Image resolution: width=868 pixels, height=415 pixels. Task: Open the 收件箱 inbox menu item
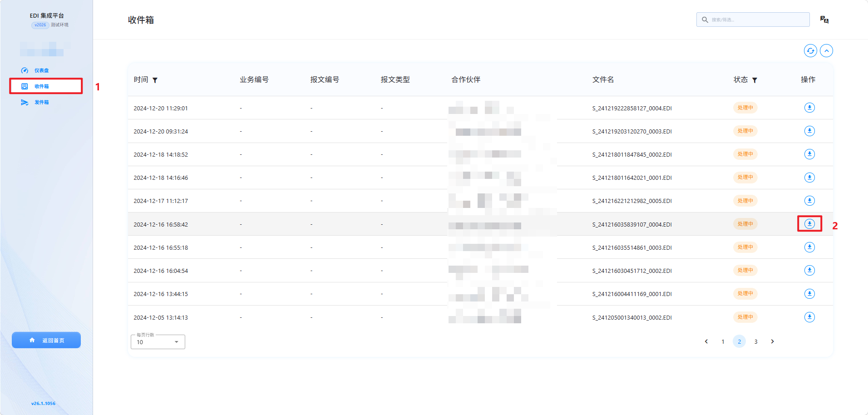[x=46, y=86]
